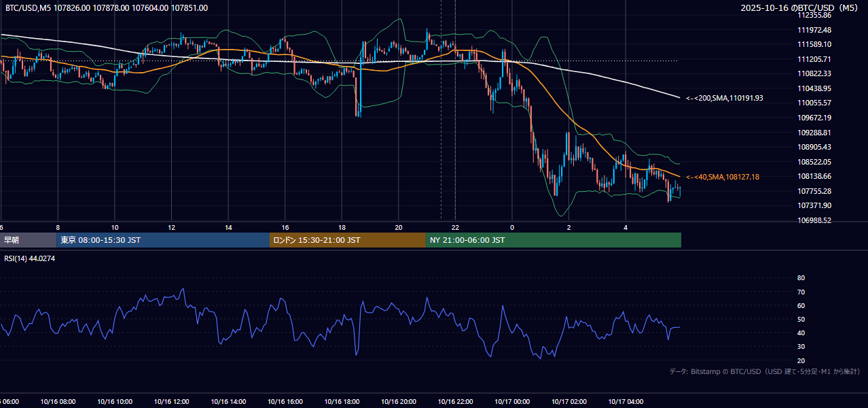Click the 10/16 20:00 time label
The height and width of the screenshot is (408, 868).
tap(399, 402)
